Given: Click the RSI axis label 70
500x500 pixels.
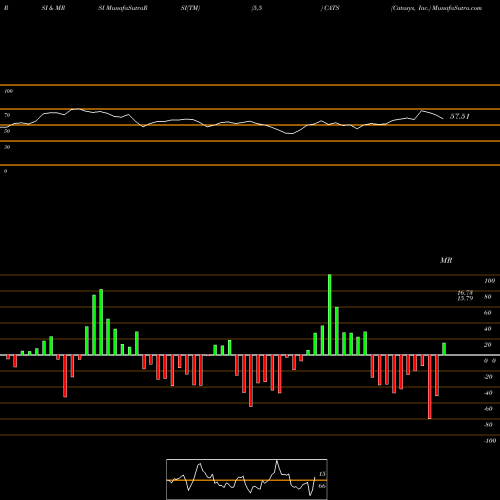Looking at the screenshot, I should point(7,115).
